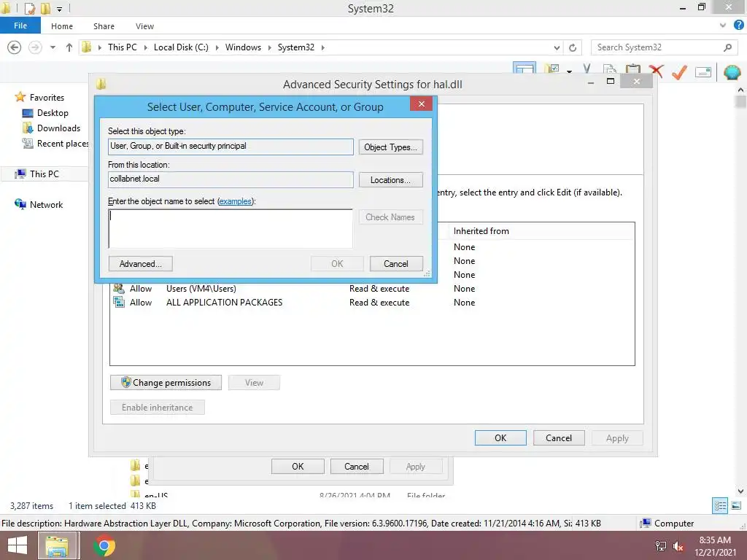Viewport: 747px width, 560px height.
Task: Open the Home ribbon tab
Action: click(62, 26)
